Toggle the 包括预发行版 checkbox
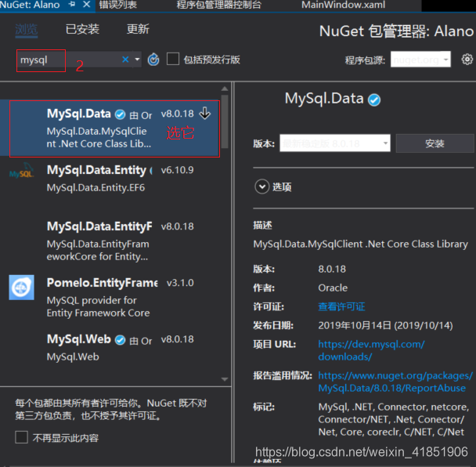Image resolution: width=476 pixels, height=467 pixels. (173, 59)
